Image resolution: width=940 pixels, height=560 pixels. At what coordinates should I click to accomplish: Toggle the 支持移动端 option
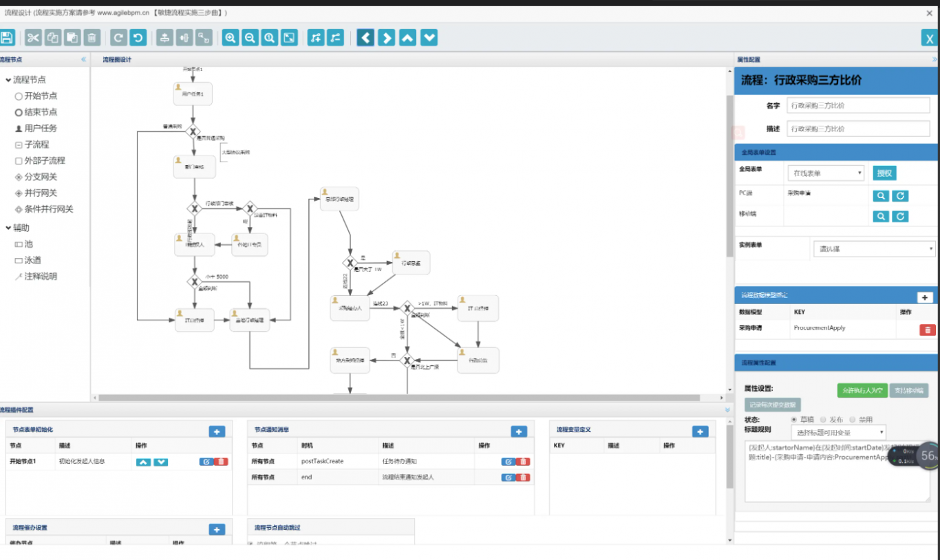pyautogui.click(x=908, y=390)
